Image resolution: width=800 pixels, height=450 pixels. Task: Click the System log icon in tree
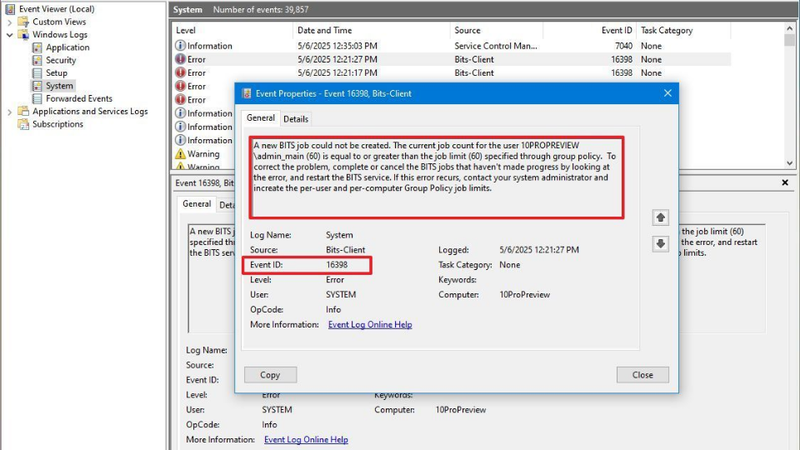(x=37, y=86)
